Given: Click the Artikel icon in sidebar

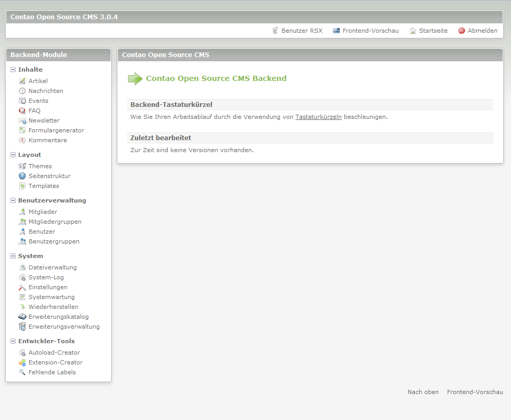Looking at the screenshot, I should tap(22, 81).
